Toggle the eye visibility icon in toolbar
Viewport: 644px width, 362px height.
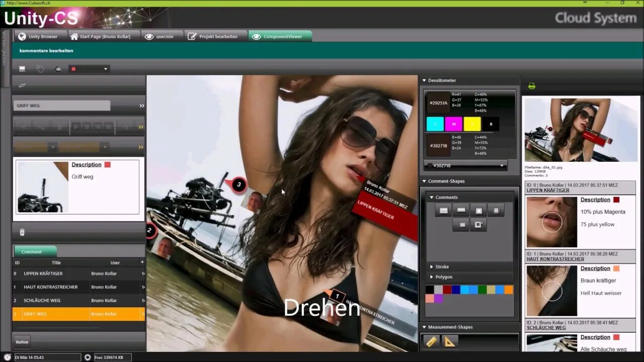(58, 69)
